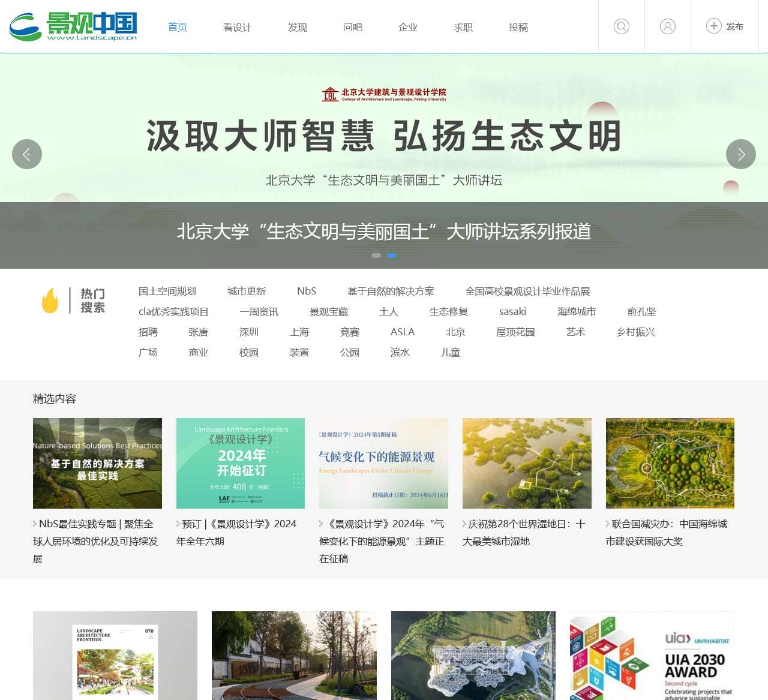Search hot keyword 儿童
Screen dimensions: 768x700
tap(451, 352)
